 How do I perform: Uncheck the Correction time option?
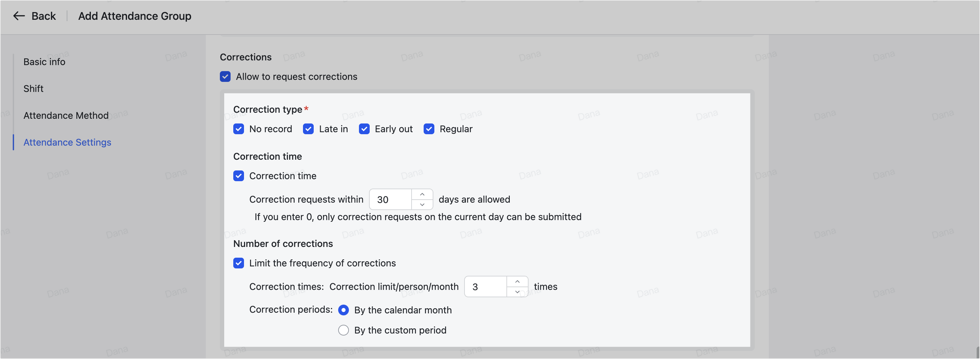pyautogui.click(x=239, y=175)
